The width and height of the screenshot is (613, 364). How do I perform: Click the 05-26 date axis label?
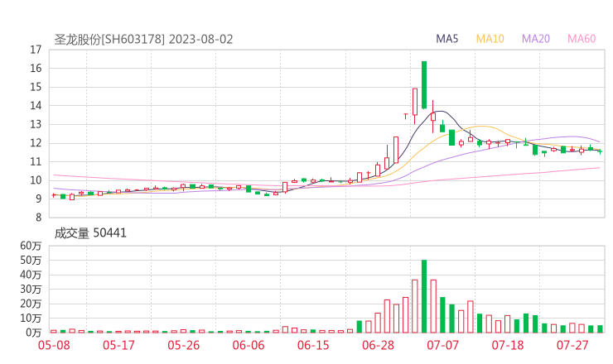pos(184,345)
